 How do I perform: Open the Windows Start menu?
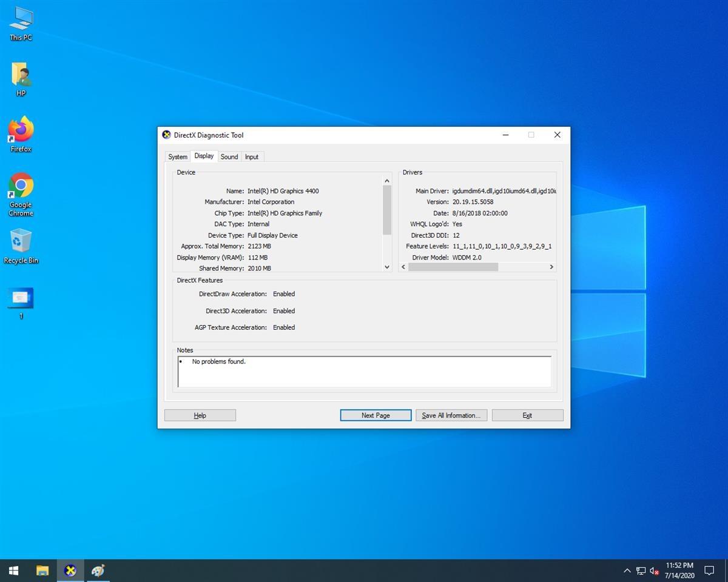pos(13,570)
